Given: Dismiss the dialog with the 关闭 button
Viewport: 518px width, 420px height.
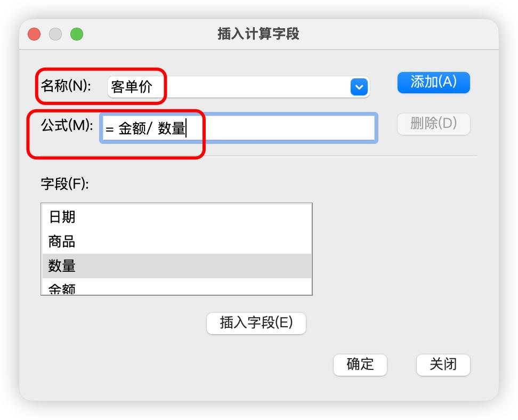Looking at the screenshot, I should point(443,365).
